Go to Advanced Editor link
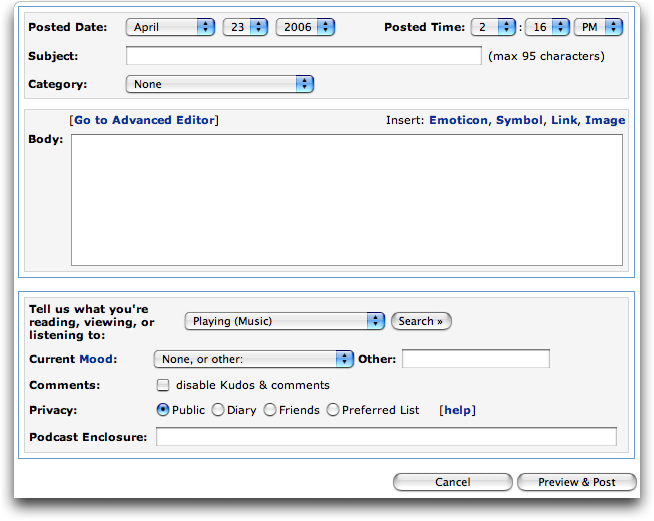The height and width of the screenshot is (521, 654). click(x=144, y=120)
